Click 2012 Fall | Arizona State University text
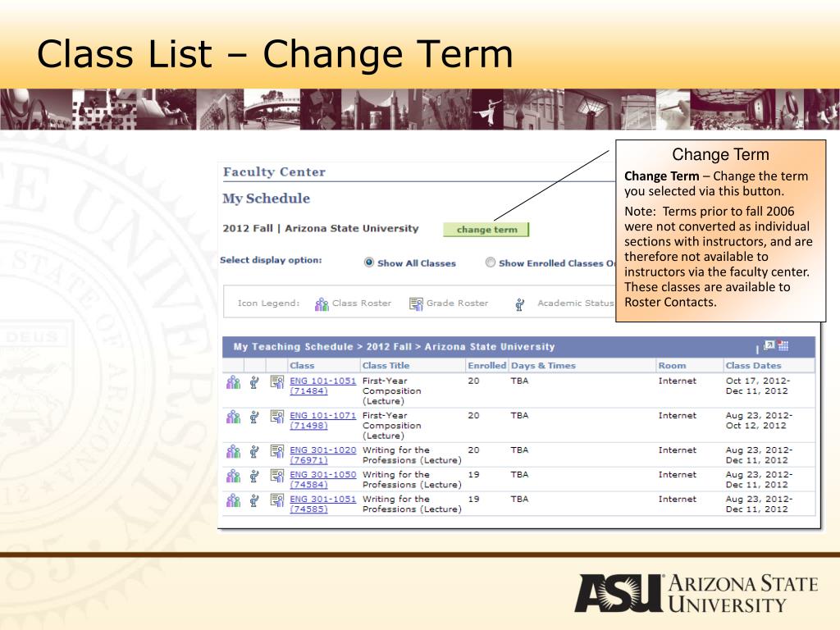 point(321,228)
